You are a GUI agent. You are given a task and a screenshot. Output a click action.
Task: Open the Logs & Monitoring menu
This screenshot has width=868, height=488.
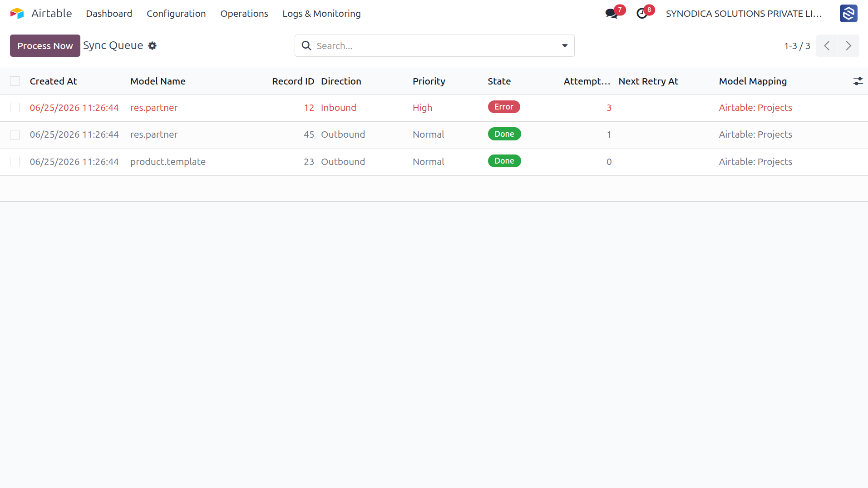321,14
